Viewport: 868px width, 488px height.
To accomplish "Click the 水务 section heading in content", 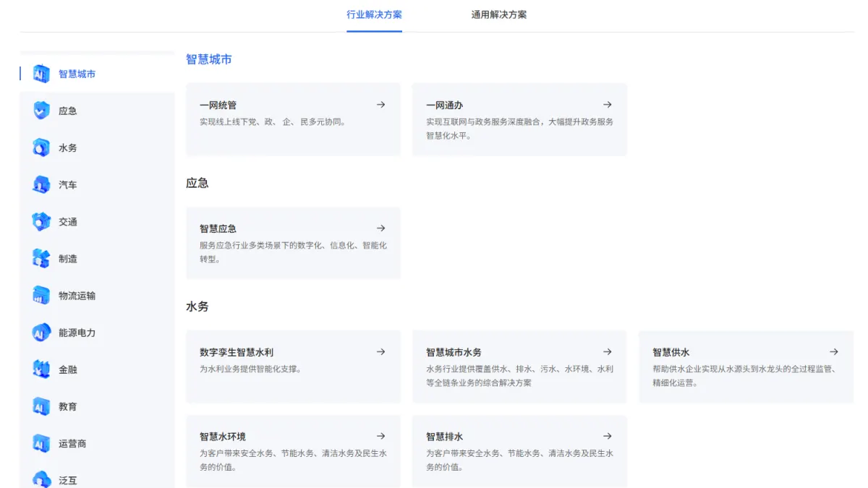I will [x=197, y=307].
